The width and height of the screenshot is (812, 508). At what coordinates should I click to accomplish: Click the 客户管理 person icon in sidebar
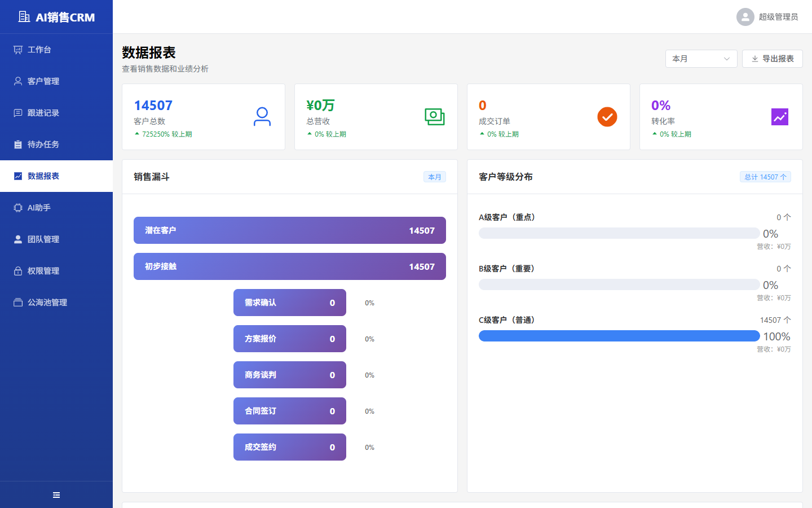click(18, 81)
